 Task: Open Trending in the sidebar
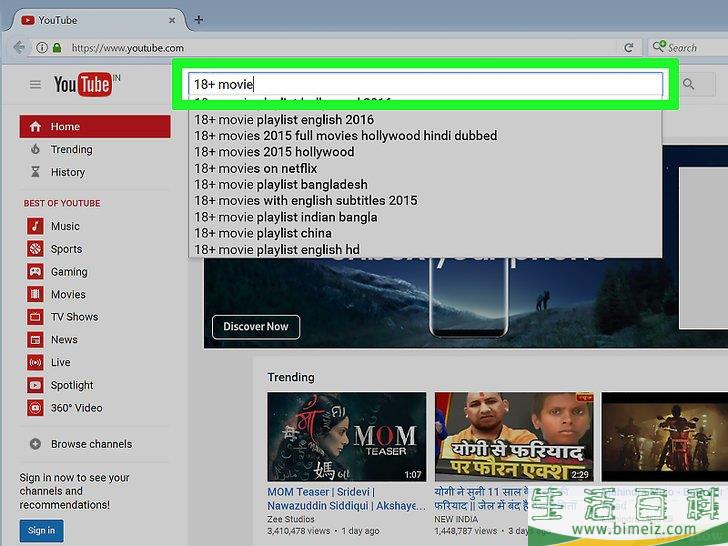[x=72, y=149]
